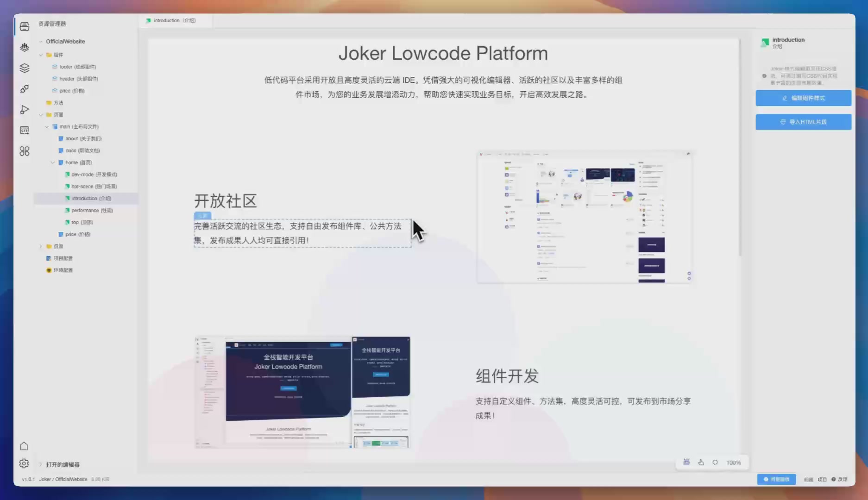
Task: Click the purple device icon in zoom toolbar
Action: [686, 462]
